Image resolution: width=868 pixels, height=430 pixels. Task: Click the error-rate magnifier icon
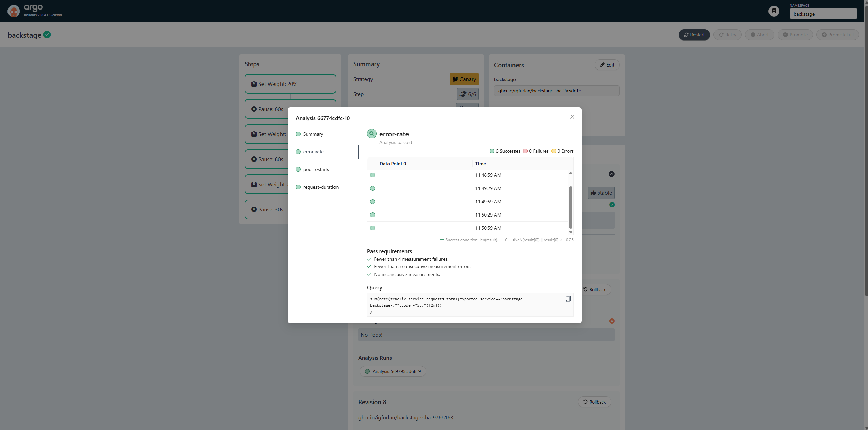[x=372, y=133]
